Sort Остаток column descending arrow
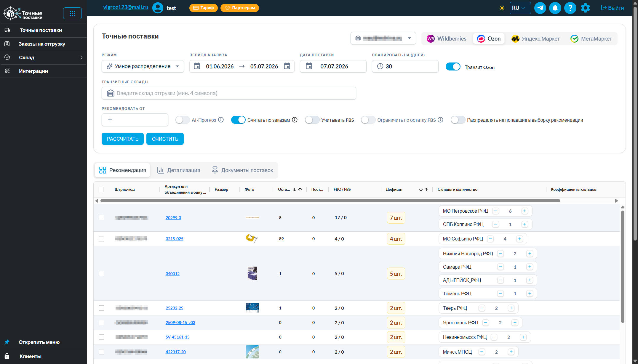Image resolution: width=638 pixels, height=364 pixels. [x=295, y=190]
